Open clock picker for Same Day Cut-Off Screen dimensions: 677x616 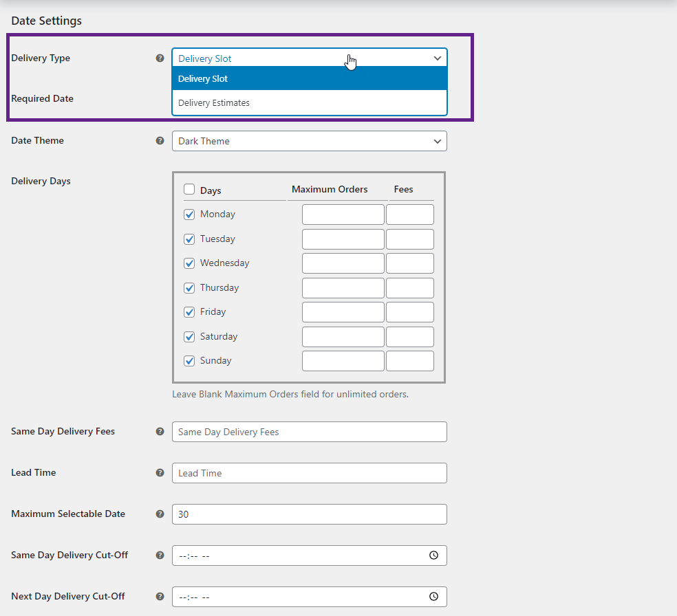(433, 555)
